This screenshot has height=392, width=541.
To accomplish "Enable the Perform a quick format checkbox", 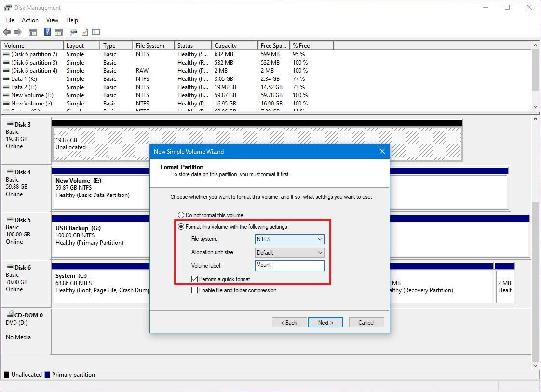I will [x=195, y=279].
